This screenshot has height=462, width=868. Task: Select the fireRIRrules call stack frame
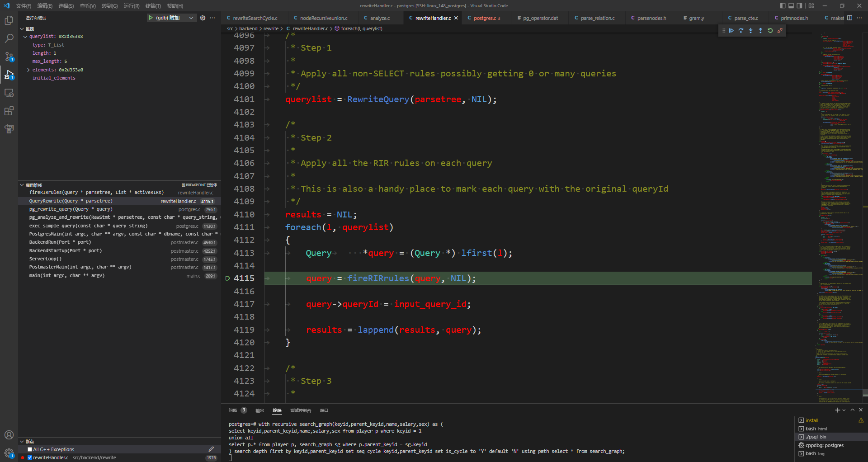[119, 193]
